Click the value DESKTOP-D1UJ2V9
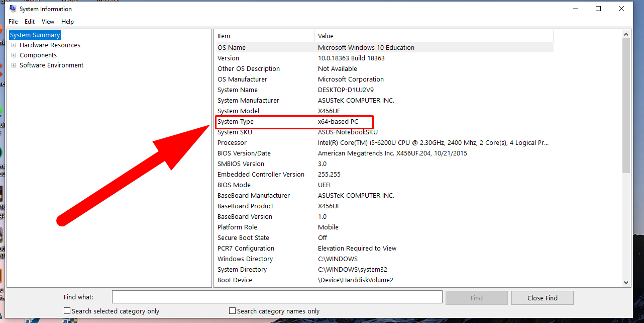Screen dimensions: 644x323 346,90
